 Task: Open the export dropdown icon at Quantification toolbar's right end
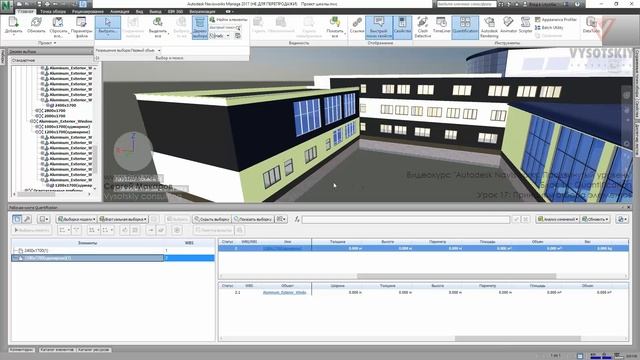pos(621,219)
